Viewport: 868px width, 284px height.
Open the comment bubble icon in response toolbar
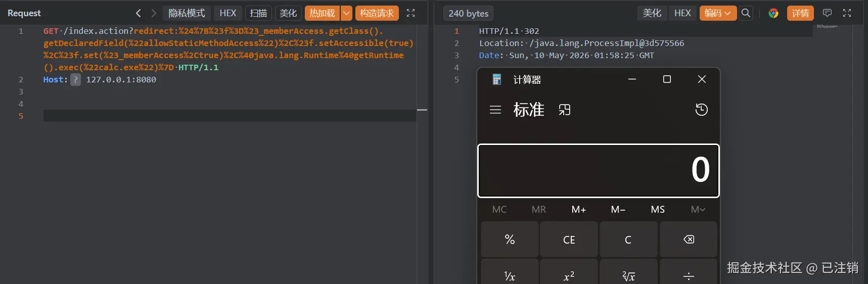pyautogui.click(x=828, y=13)
